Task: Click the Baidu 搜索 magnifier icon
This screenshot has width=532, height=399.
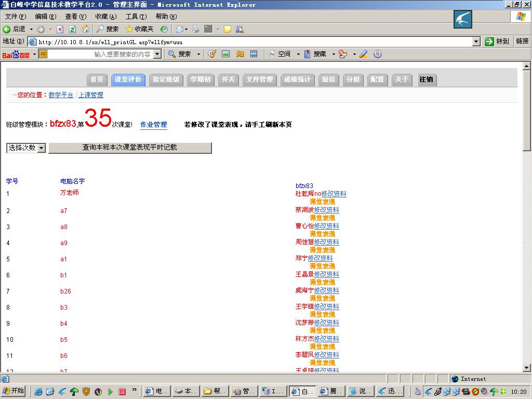Action: pos(172,54)
